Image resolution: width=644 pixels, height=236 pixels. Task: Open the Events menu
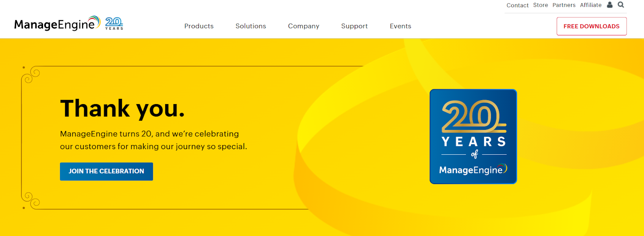point(400,26)
